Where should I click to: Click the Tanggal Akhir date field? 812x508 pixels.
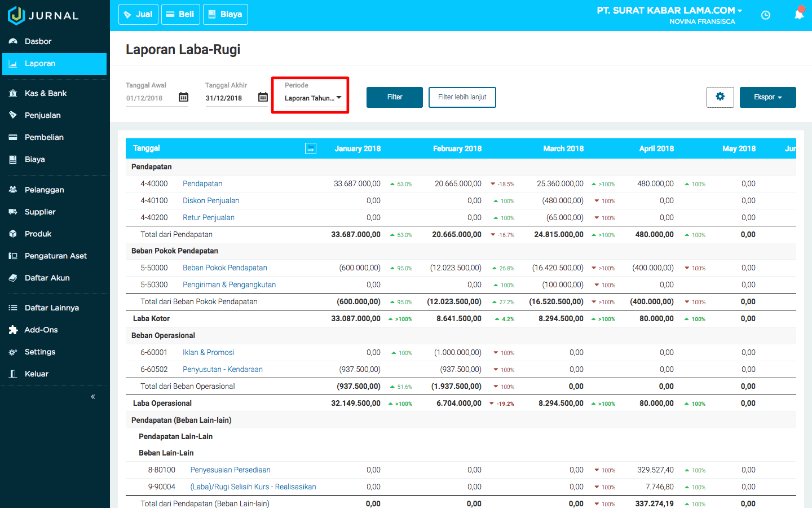pyautogui.click(x=228, y=98)
